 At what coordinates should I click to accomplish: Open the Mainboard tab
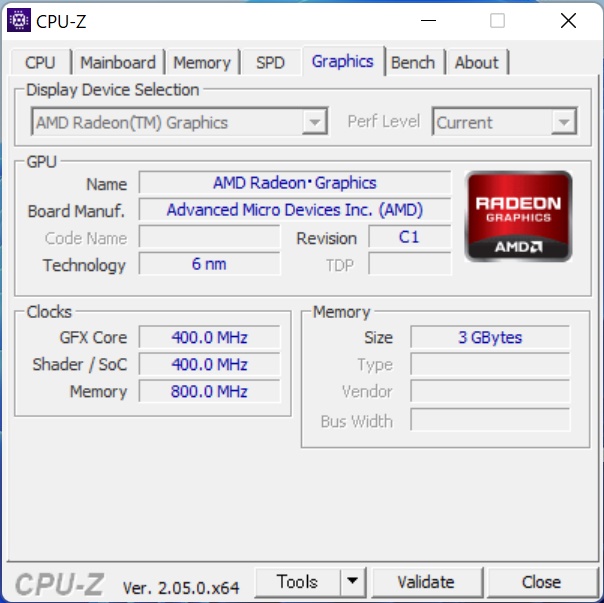(118, 62)
